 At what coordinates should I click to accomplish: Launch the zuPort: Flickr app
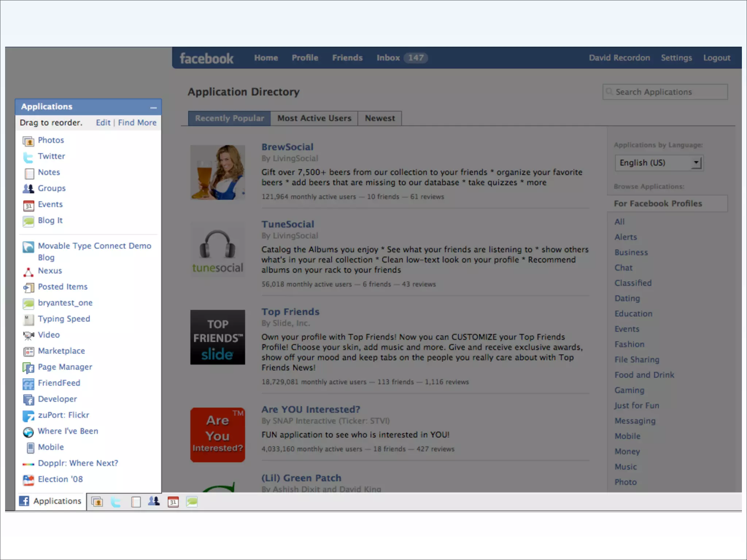[x=63, y=415]
